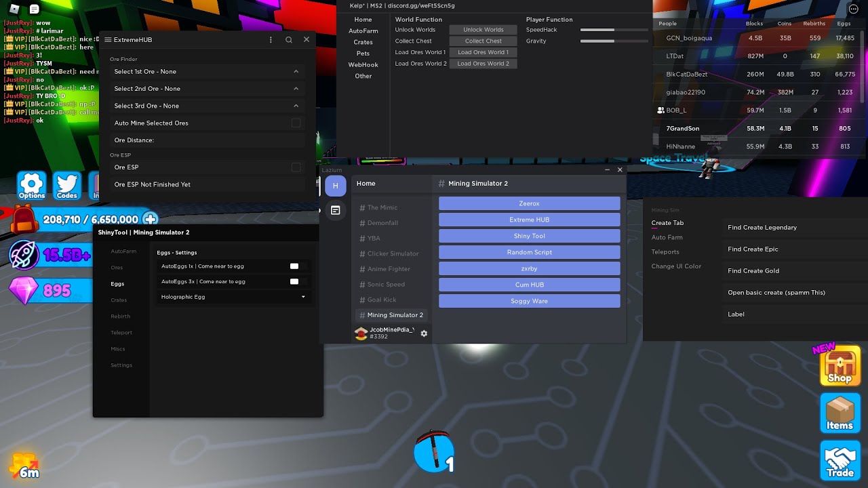
Task: Click the Collect Chest button
Action: [x=484, y=41]
